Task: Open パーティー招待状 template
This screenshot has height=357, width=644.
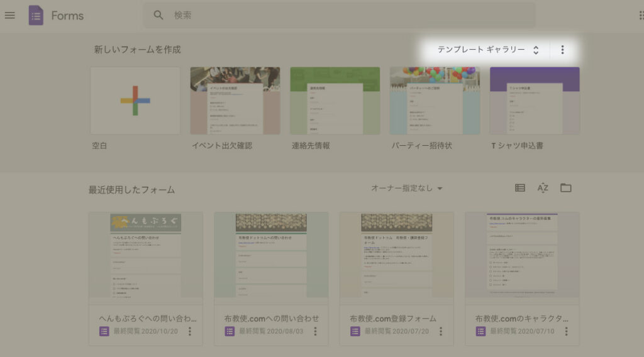Action: [435, 101]
